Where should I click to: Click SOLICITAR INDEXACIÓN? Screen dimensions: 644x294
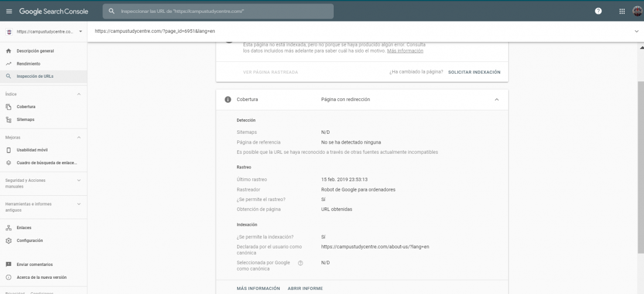point(474,72)
